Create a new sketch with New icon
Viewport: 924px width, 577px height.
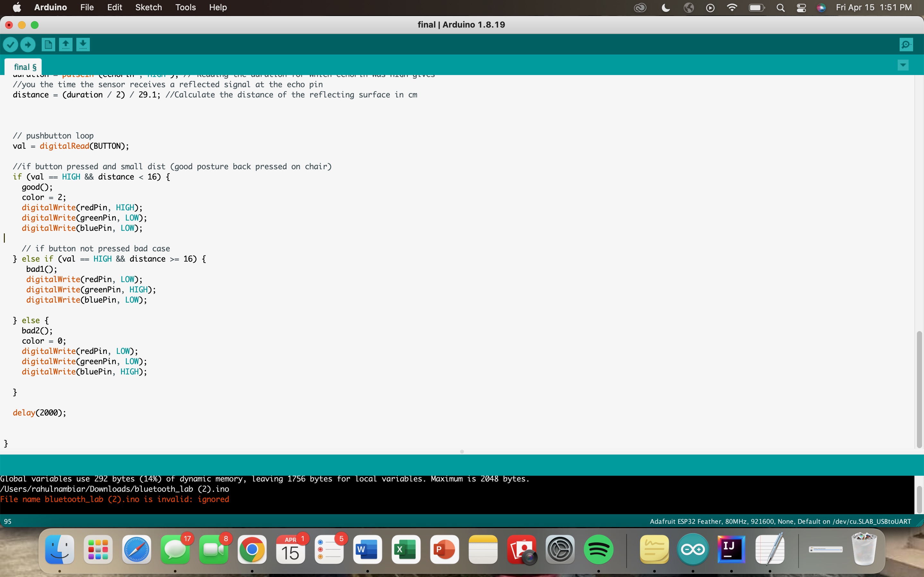click(x=48, y=45)
